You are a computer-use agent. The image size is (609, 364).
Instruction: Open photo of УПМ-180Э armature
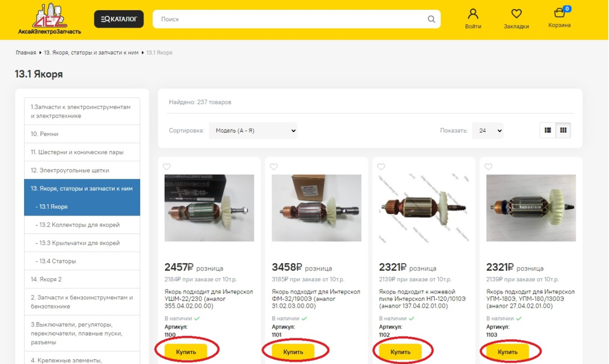(x=531, y=208)
